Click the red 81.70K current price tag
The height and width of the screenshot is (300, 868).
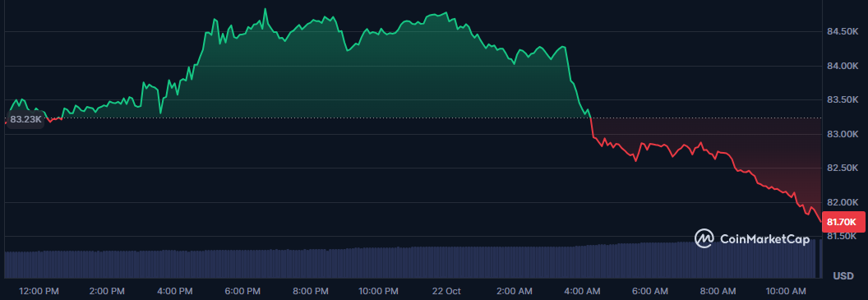click(843, 223)
